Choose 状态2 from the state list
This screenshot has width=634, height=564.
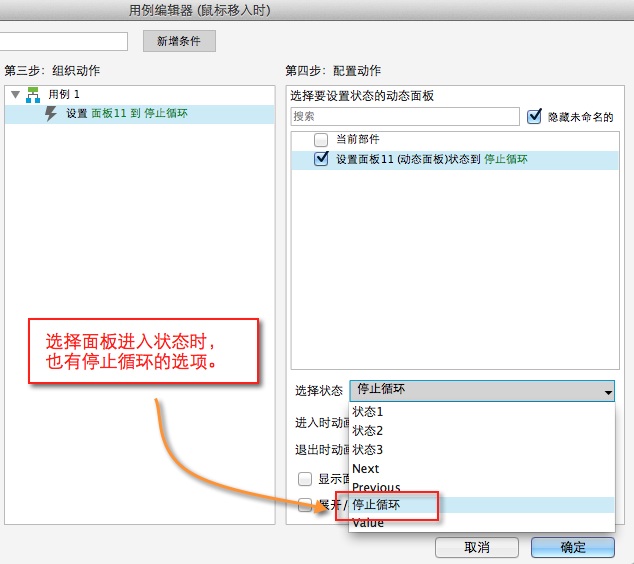click(x=368, y=431)
